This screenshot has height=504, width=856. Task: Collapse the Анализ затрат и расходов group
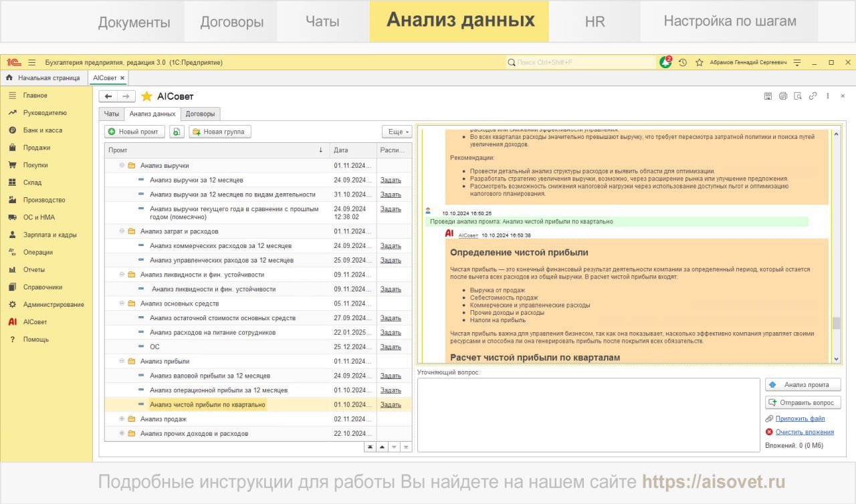coord(122,231)
